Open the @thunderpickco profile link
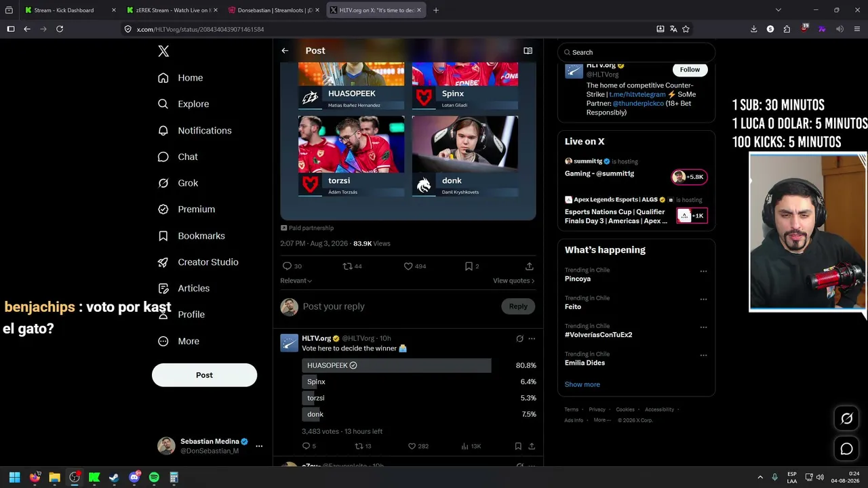The image size is (868, 488). coord(638,104)
